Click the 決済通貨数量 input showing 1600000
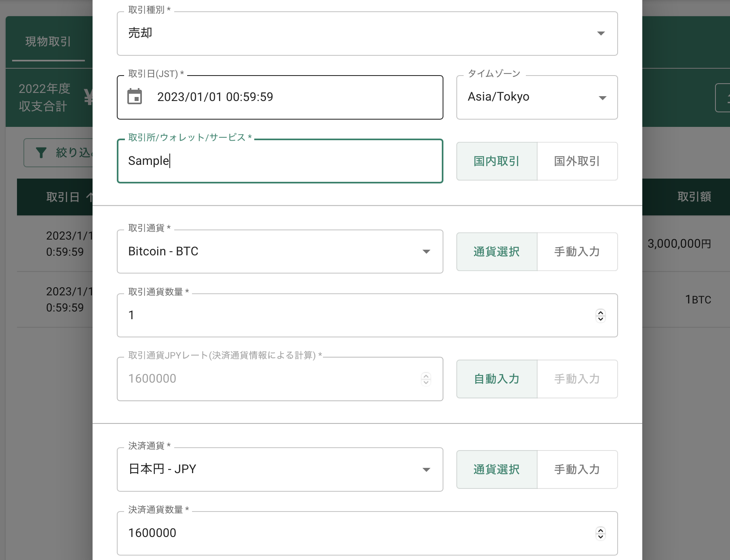 tap(367, 533)
